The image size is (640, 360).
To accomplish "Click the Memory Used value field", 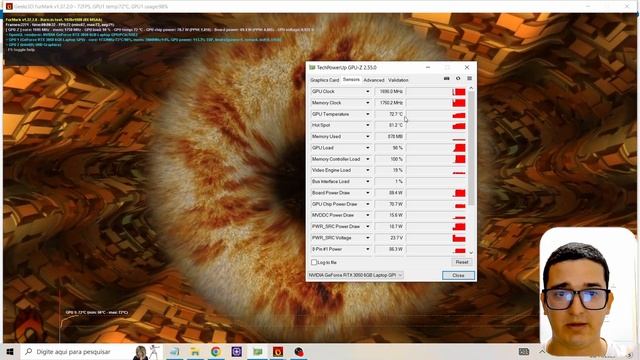I will point(390,137).
